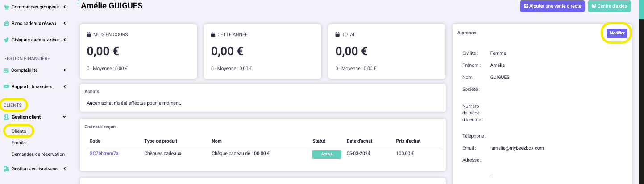
Task: Expand the Commandes groupées submenu chevron
Action: pos(65,7)
